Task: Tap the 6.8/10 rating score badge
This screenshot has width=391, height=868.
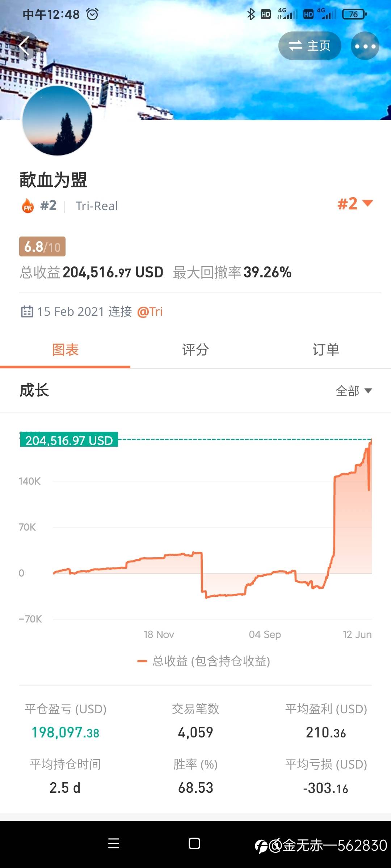Action: coord(42,247)
